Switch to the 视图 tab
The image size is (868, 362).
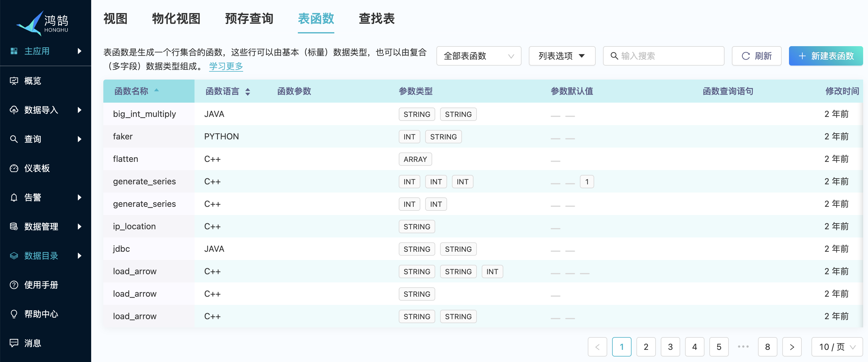tap(115, 19)
